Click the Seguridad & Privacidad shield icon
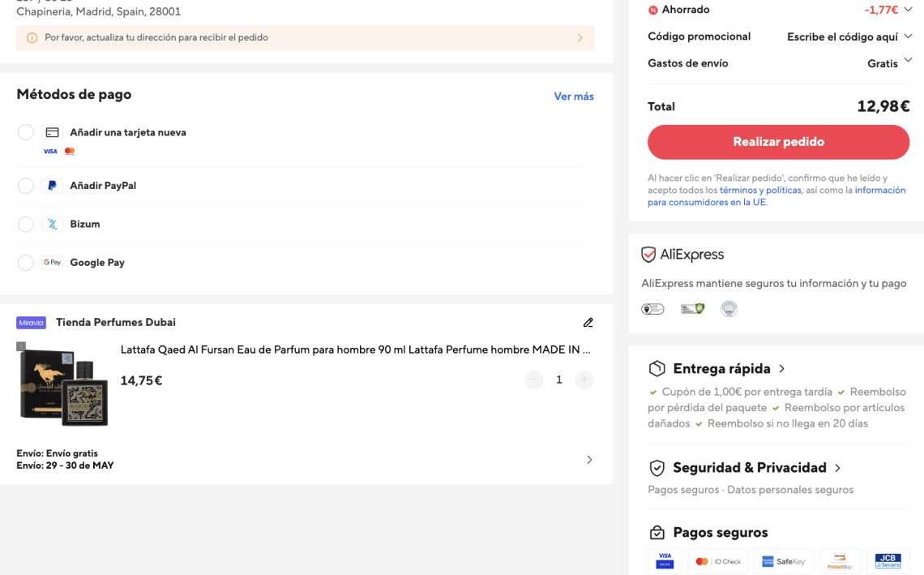This screenshot has height=575, width=924. (657, 468)
